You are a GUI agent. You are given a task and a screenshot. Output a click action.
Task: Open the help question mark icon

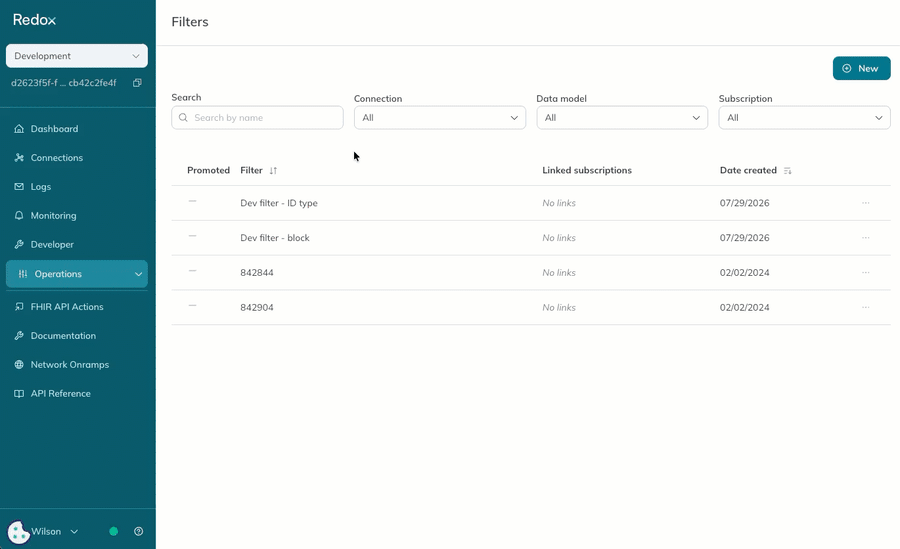point(138,531)
